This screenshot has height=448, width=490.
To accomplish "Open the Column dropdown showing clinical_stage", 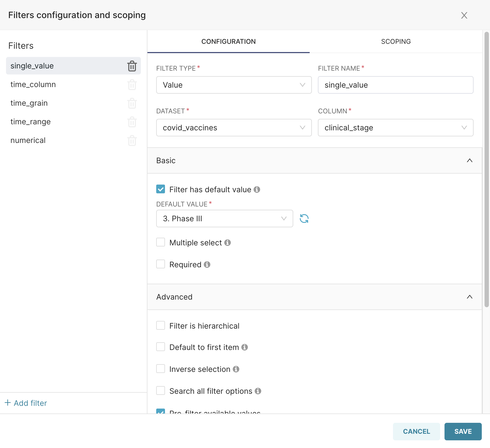I will (395, 128).
